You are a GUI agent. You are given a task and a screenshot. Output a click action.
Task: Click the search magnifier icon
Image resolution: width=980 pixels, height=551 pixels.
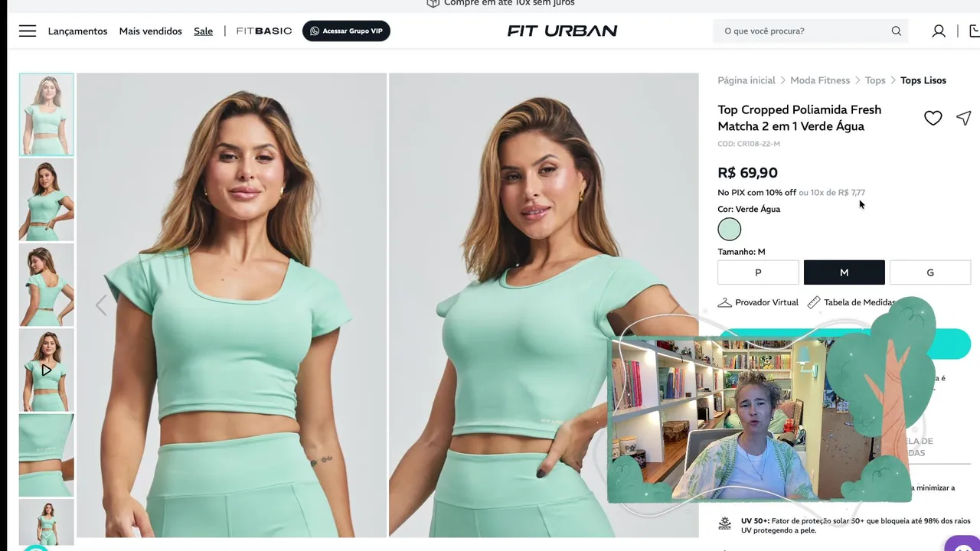(x=896, y=31)
